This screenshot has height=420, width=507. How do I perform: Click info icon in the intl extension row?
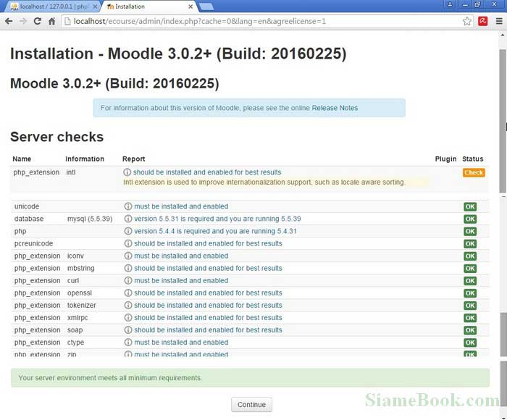(x=127, y=172)
